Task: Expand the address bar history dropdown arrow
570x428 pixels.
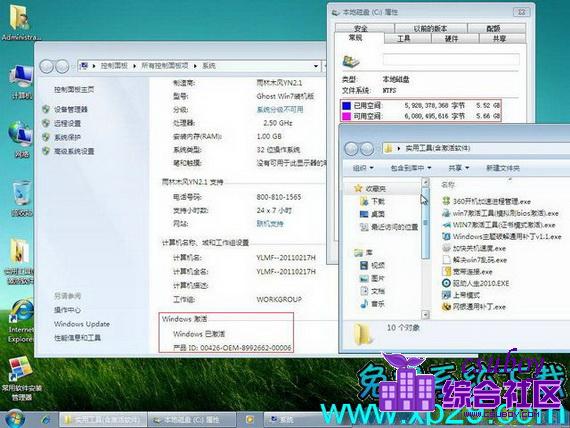Action: point(316,66)
